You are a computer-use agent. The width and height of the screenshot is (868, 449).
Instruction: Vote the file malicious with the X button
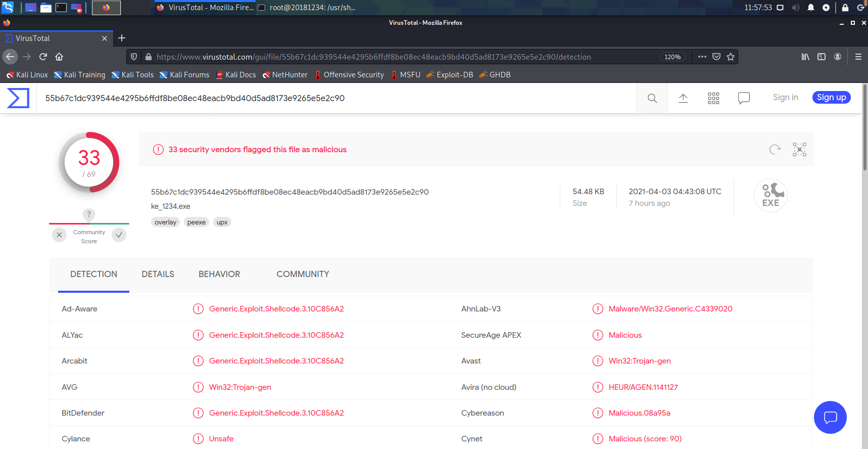tap(60, 235)
